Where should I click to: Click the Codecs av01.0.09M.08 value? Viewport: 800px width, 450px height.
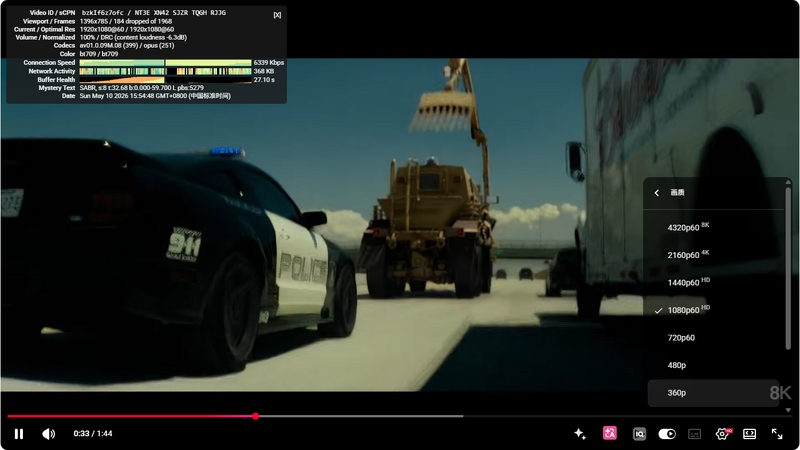point(127,45)
